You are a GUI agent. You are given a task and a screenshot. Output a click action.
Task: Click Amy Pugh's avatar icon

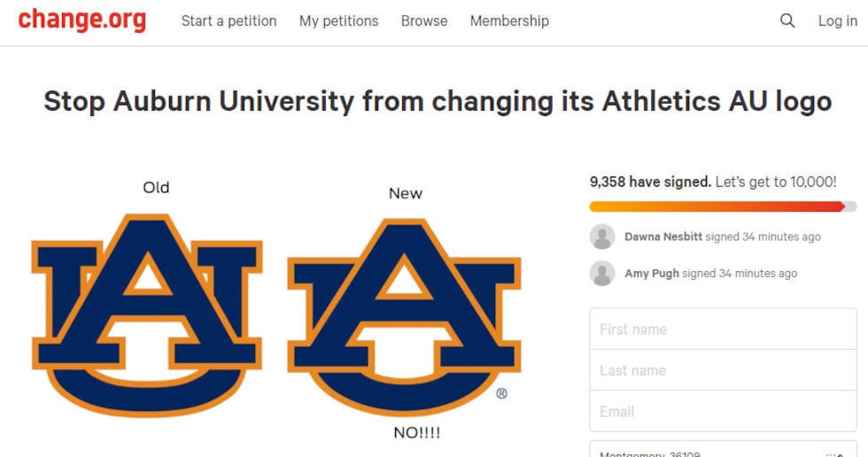[602, 274]
